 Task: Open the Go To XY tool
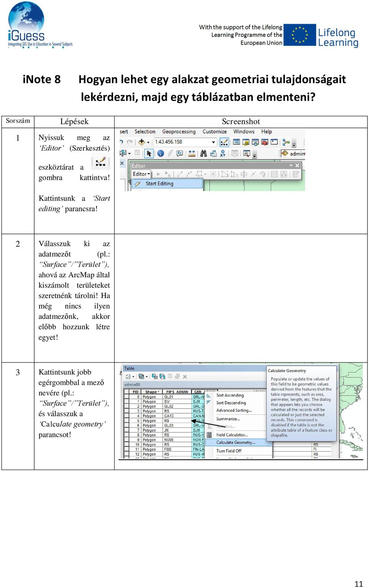coord(223,154)
